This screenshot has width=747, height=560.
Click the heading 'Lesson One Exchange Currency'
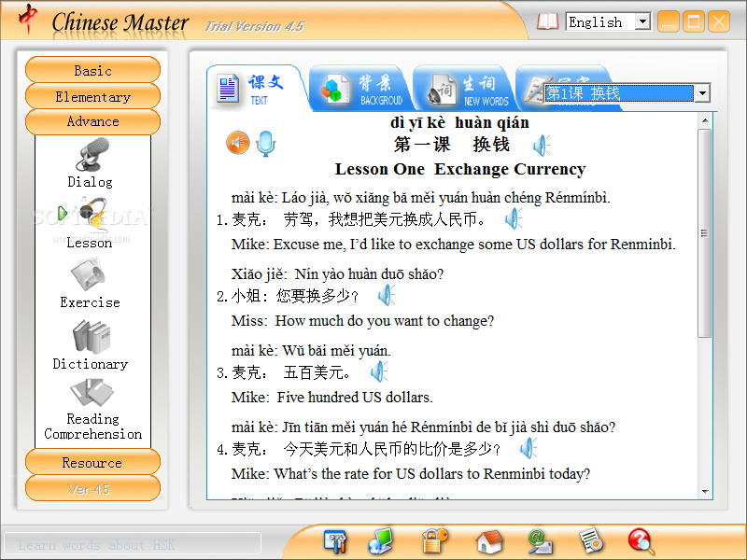pos(460,169)
